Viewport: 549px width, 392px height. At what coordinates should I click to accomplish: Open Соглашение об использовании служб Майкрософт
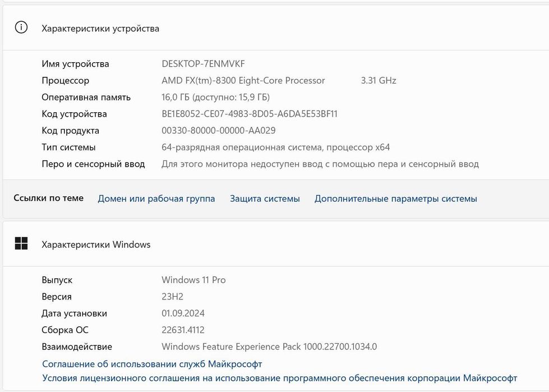pyautogui.click(x=152, y=364)
